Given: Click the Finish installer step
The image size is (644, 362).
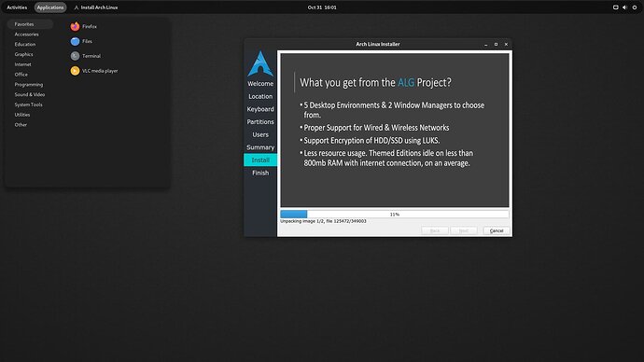Looking at the screenshot, I should [260, 173].
